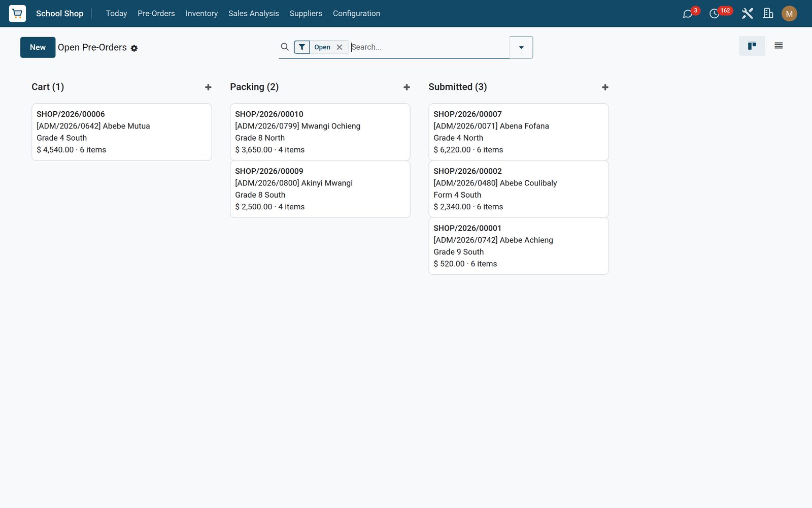This screenshot has width=812, height=508.
Task: Add a card in the Packing column
Action: 407,87
